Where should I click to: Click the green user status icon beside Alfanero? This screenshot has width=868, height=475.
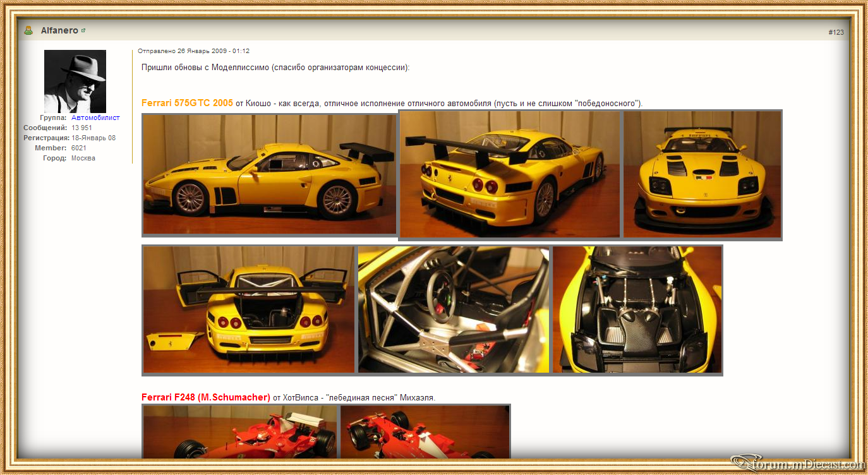tap(28, 30)
